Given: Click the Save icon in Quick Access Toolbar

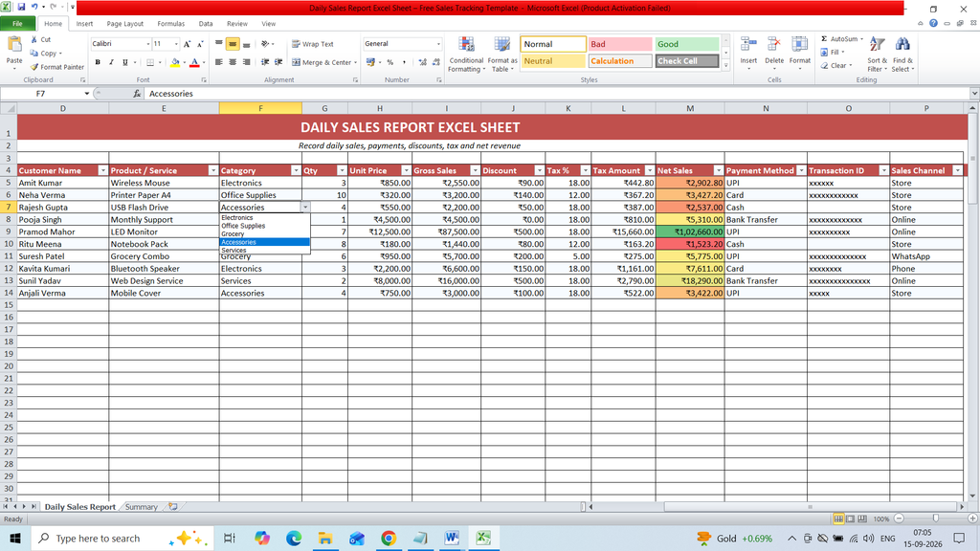Looking at the screenshot, I should 21,8.
